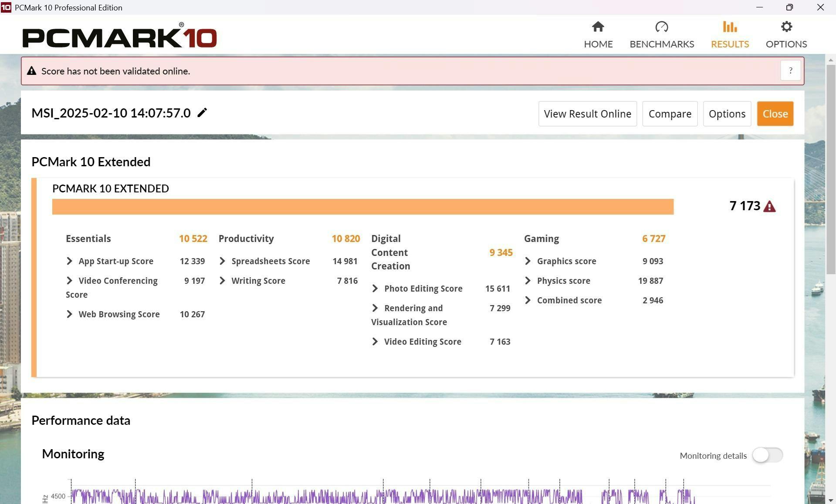This screenshot has width=836, height=504.
Task: Click the Productivity score 10 820
Action: (x=346, y=239)
